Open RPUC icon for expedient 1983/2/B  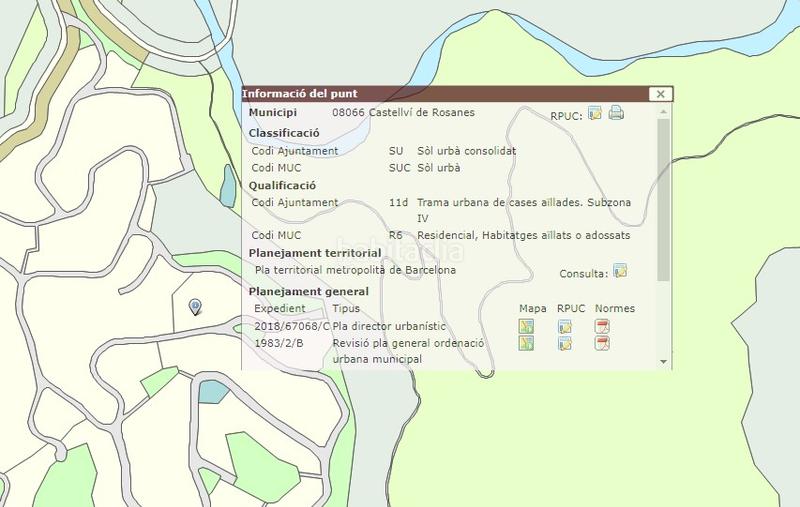point(565,343)
